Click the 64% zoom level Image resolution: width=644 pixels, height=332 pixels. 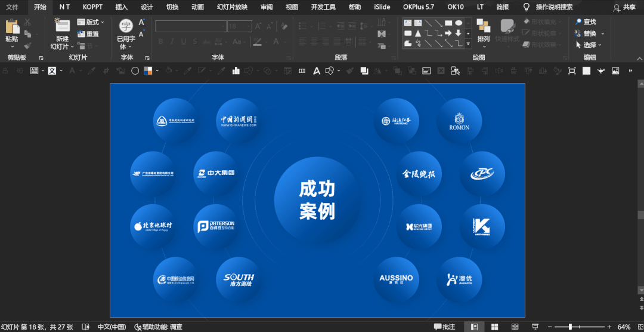click(x=624, y=327)
